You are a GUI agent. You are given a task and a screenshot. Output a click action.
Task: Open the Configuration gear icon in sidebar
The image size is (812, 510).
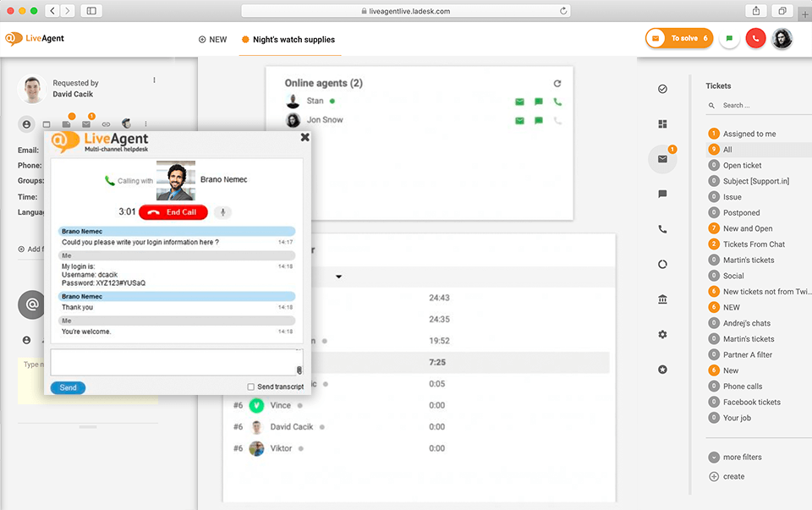point(662,334)
